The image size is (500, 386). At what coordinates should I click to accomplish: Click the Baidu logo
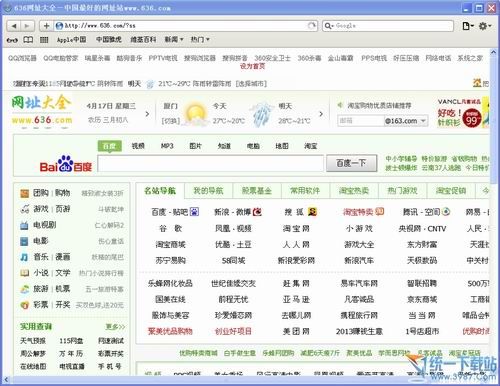tap(66, 164)
